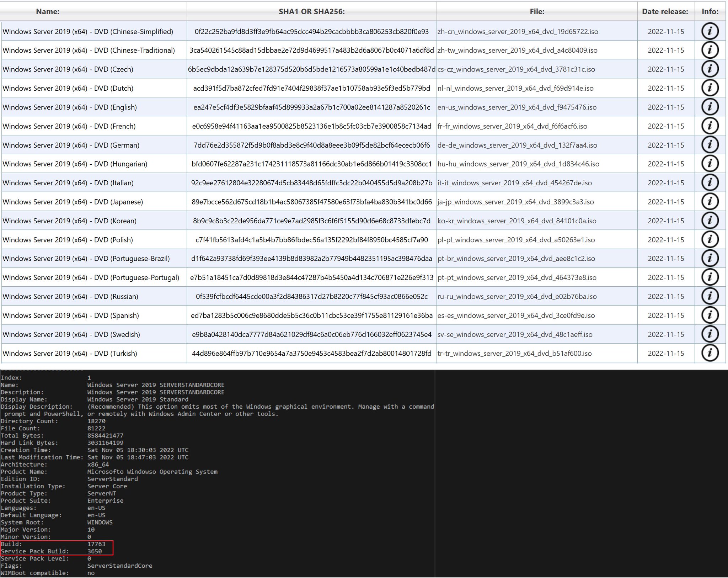Open info icon for Korean row
The width and height of the screenshot is (728, 578).
[710, 220]
